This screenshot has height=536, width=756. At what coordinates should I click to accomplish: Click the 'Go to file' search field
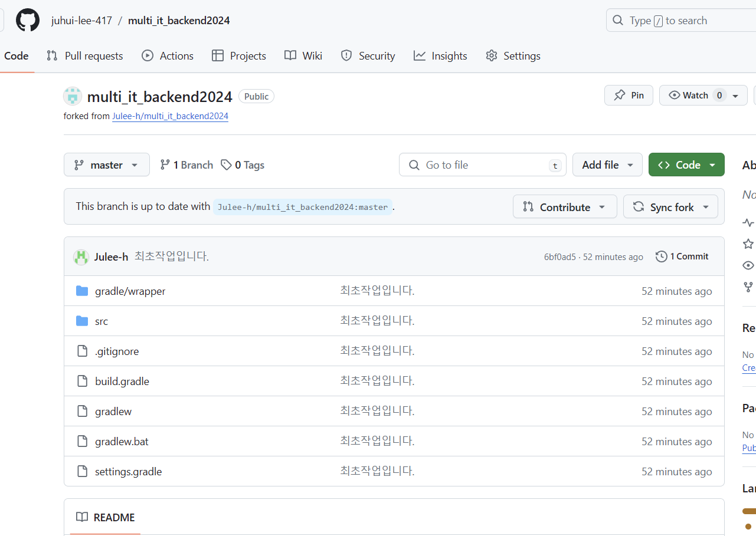pyautogui.click(x=483, y=165)
